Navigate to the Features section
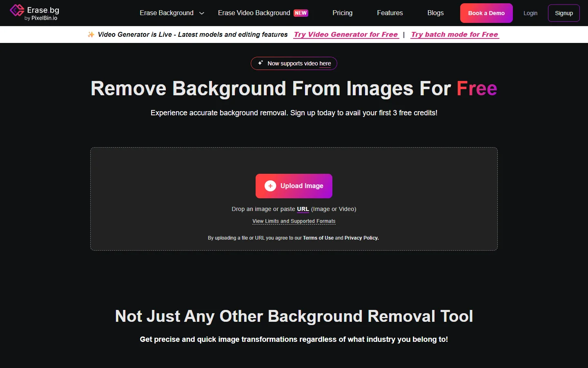 click(x=390, y=13)
